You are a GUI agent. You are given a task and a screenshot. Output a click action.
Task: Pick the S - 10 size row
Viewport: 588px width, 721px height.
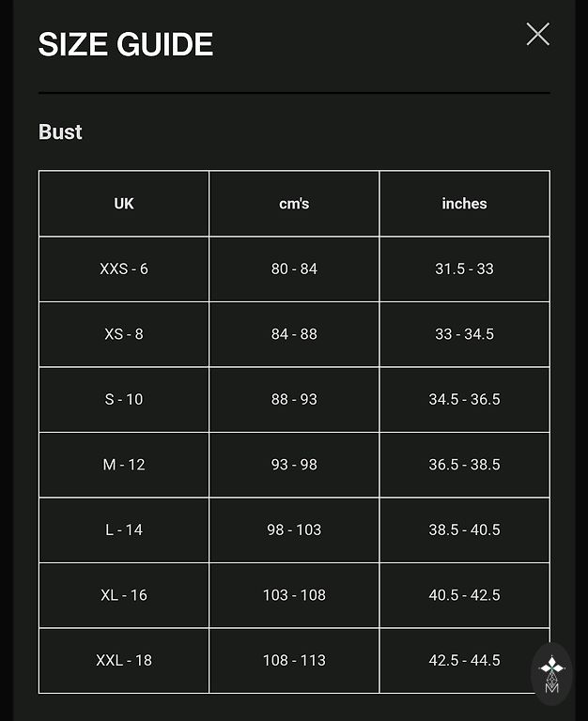[x=124, y=399]
